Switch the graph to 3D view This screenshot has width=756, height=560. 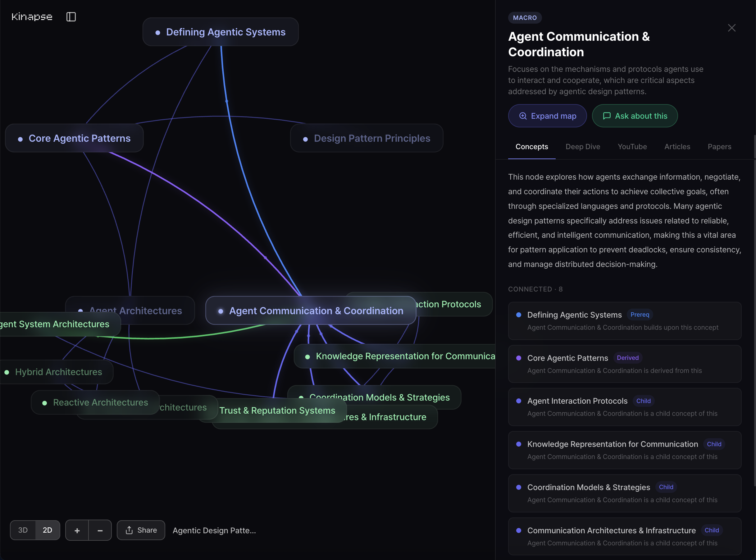coord(23,530)
